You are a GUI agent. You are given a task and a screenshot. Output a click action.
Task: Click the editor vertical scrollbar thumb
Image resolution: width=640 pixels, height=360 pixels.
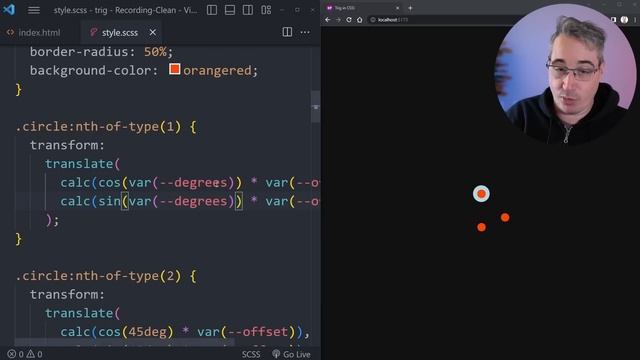coord(315,107)
